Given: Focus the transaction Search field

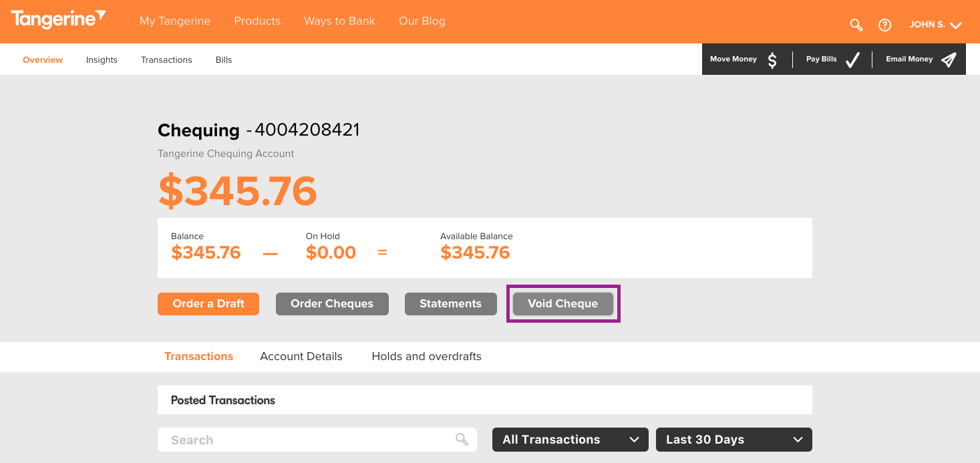Looking at the screenshot, I should click(317, 440).
